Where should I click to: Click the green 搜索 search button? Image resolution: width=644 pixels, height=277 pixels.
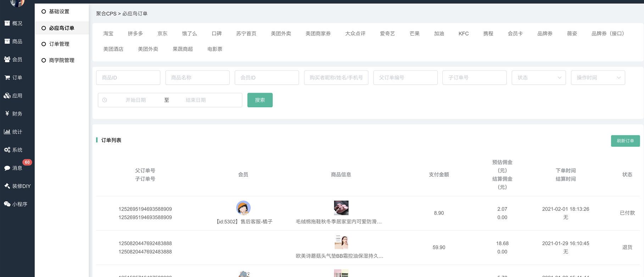tap(260, 100)
